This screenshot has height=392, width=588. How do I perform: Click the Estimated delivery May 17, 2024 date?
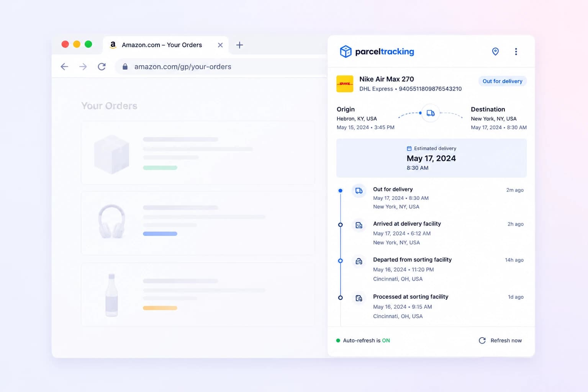point(431,158)
